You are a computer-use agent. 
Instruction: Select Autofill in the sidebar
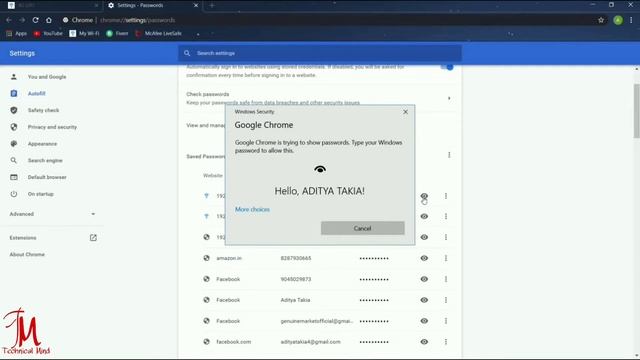click(x=36, y=93)
